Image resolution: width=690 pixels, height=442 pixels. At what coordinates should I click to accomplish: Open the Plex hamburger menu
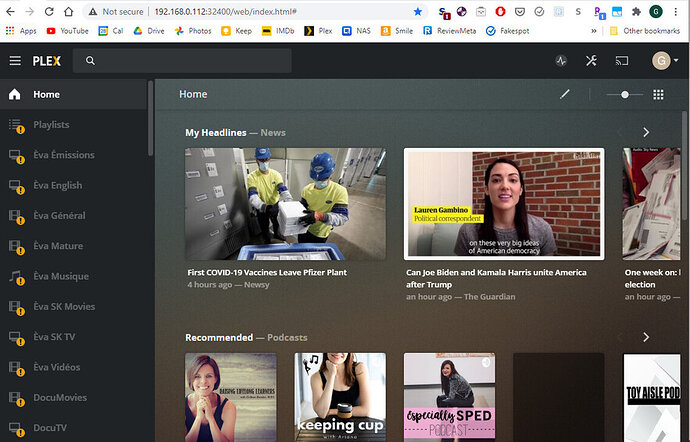pos(15,61)
